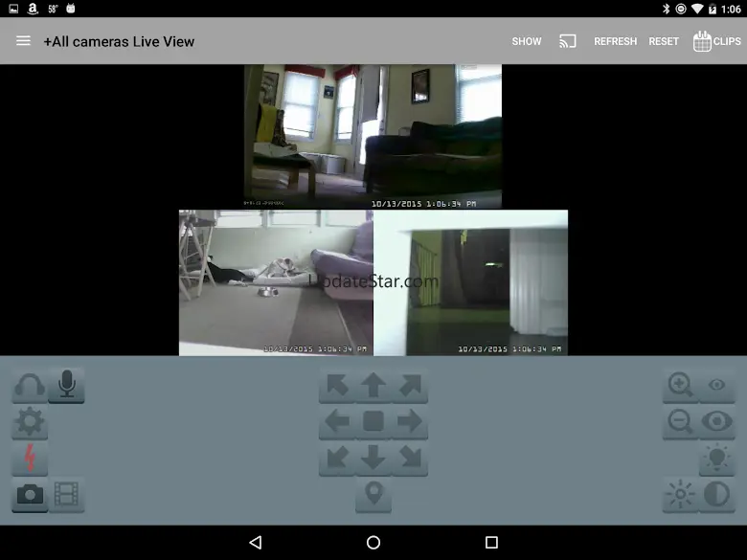Tap "+All cameras Live View" title
747x560 pixels.
[x=119, y=41]
